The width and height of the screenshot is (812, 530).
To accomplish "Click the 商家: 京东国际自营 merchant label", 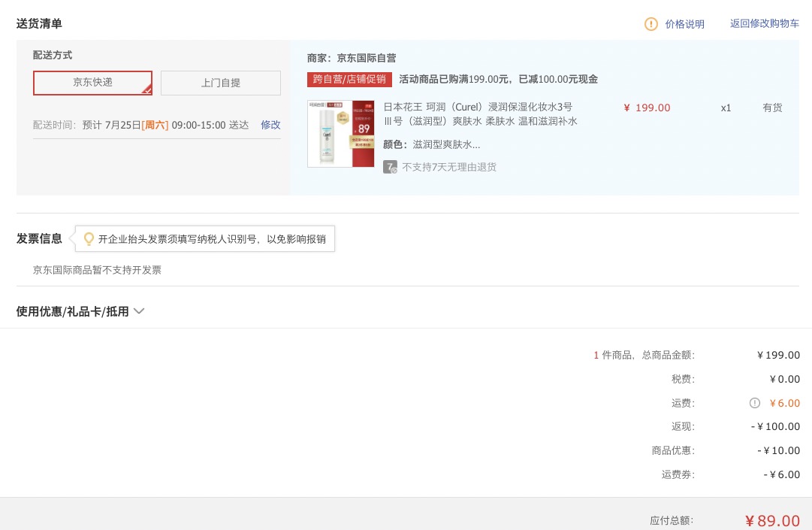I will 352,58.
